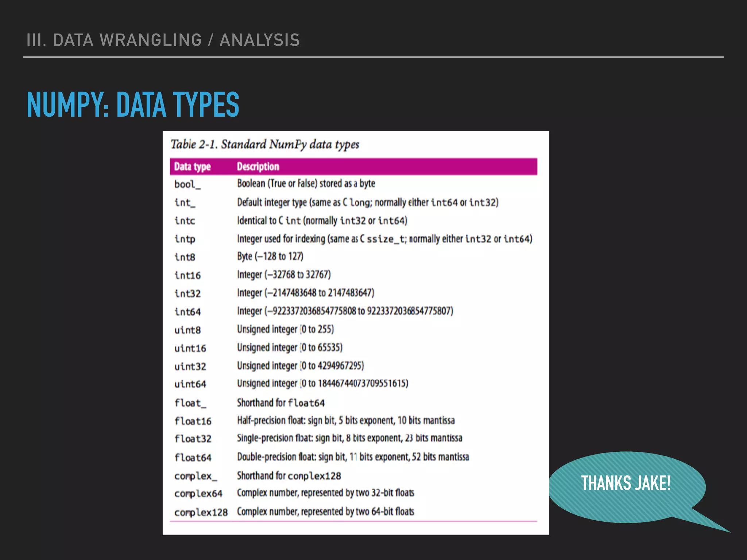This screenshot has width=747, height=560.
Task: Click the int64 range description ending in 775807
Action: pos(345,311)
